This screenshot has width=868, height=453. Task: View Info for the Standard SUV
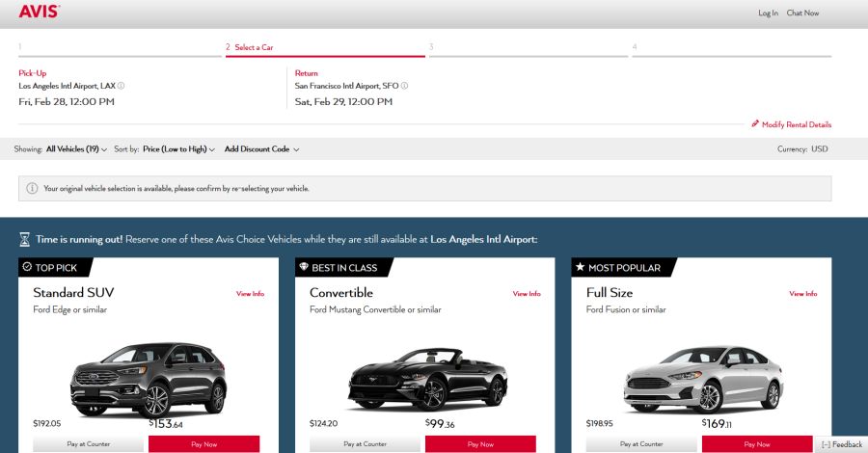point(250,294)
